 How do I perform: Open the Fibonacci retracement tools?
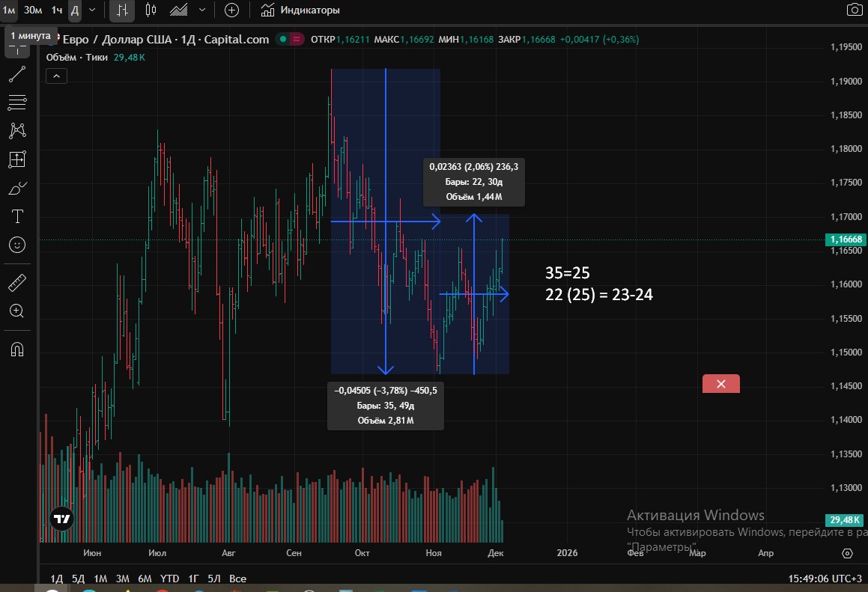(x=16, y=102)
